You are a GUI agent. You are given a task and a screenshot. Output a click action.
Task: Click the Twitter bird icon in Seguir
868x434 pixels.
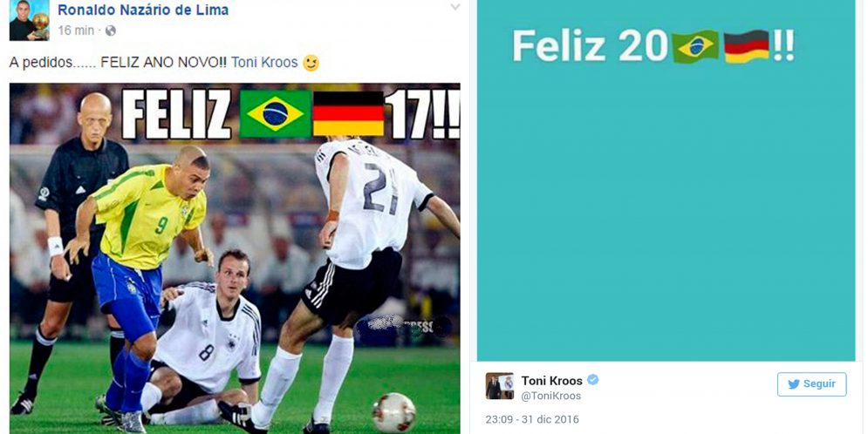click(x=794, y=384)
